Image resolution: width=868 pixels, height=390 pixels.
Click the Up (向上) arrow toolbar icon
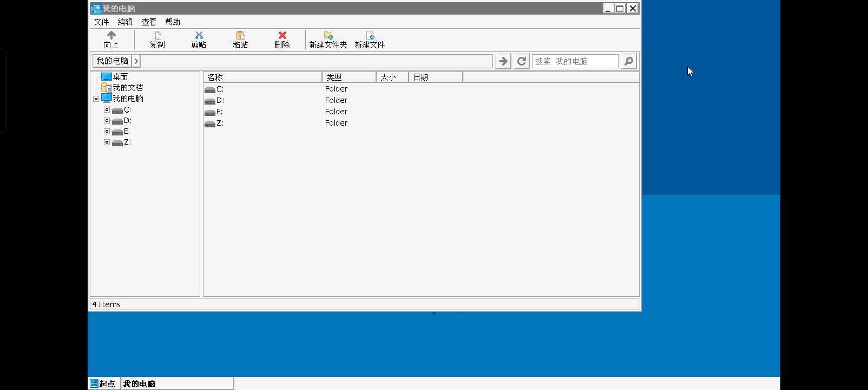111,36
